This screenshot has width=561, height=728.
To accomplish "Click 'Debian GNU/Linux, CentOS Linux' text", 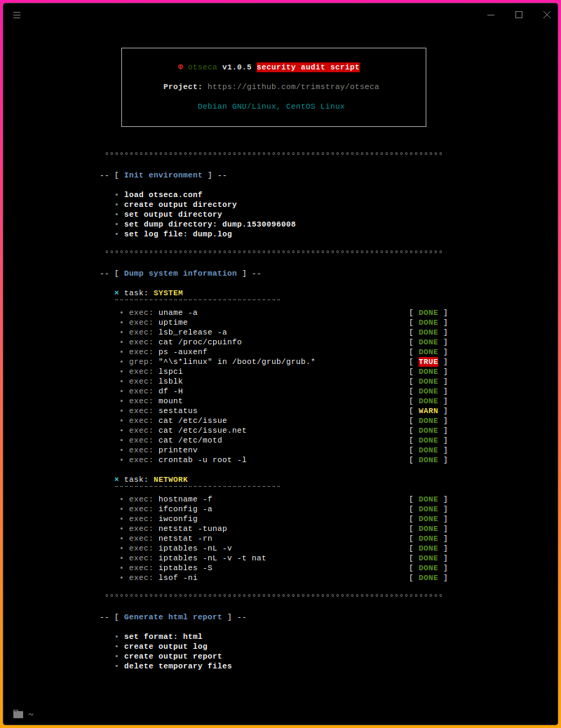I will [x=271, y=107].
